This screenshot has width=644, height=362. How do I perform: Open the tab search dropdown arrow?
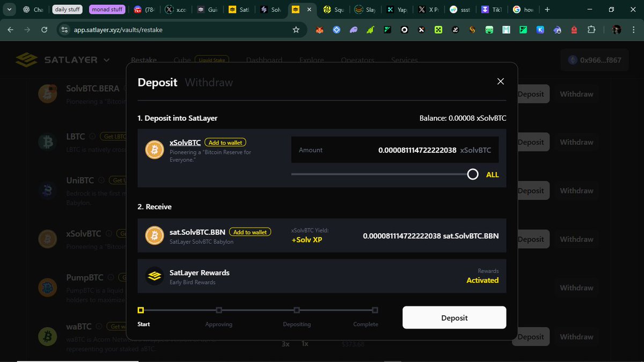[10, 9]
